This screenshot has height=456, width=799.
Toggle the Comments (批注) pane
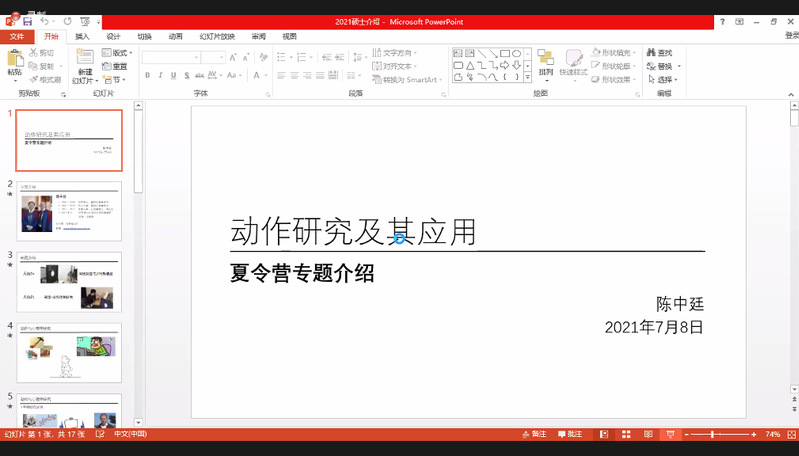coord(569,435)
